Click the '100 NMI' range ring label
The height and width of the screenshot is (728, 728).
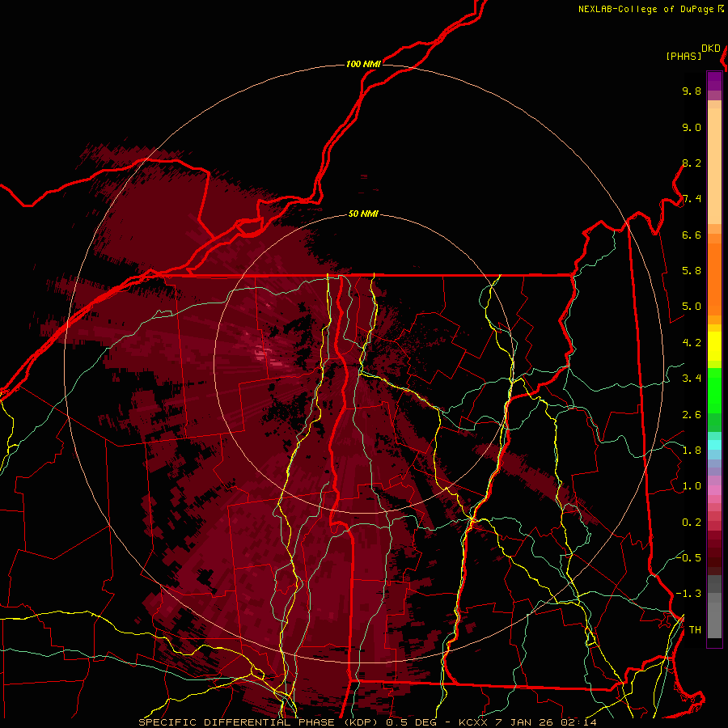(x=363, y=64)
